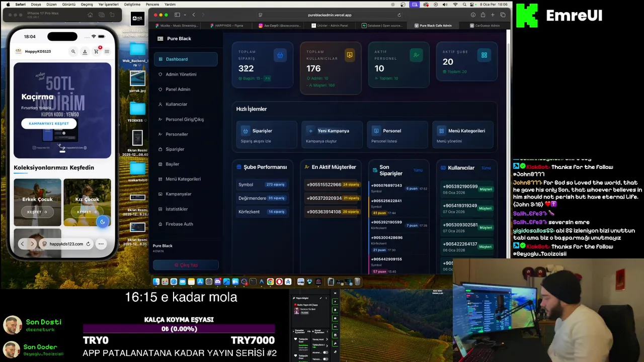Click the Safari share icon

coord(483,15)
